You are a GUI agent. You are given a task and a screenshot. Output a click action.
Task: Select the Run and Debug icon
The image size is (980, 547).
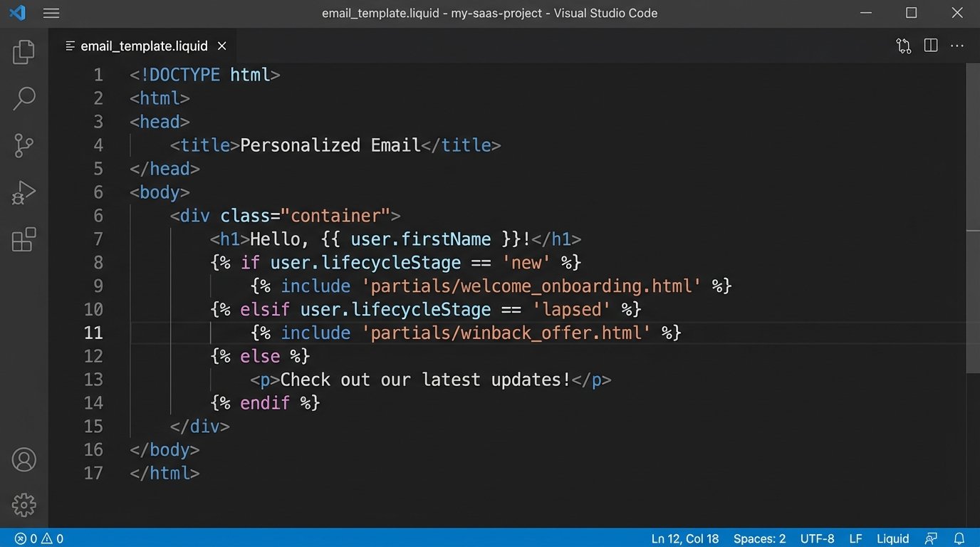coord(24,192)
